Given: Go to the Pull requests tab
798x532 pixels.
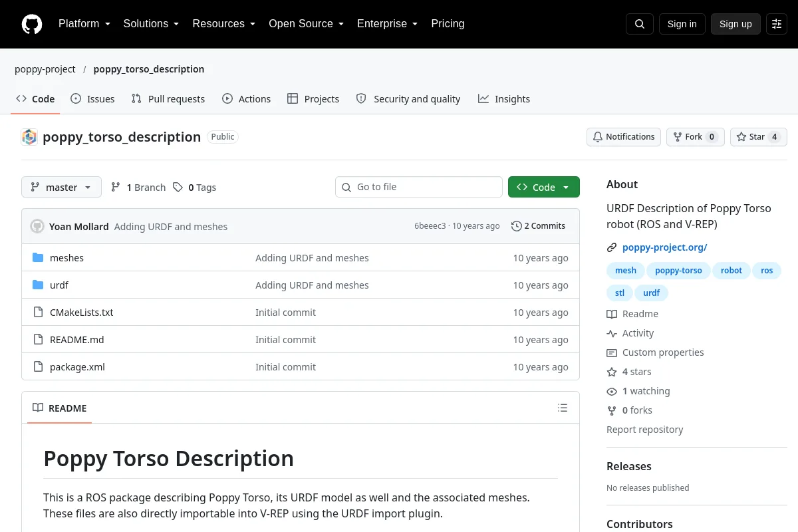Looking at the screenshot, I should coord(168,99).
